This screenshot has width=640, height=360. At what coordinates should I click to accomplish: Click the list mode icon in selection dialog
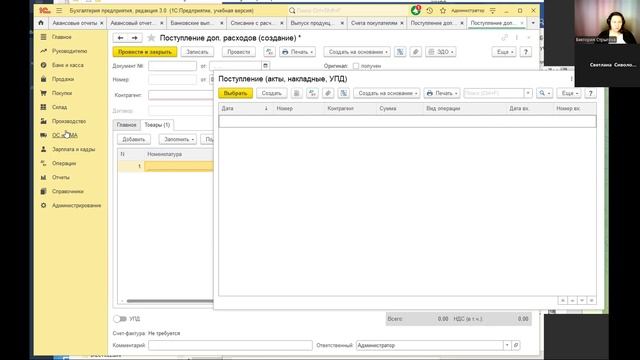click(297, 93)
